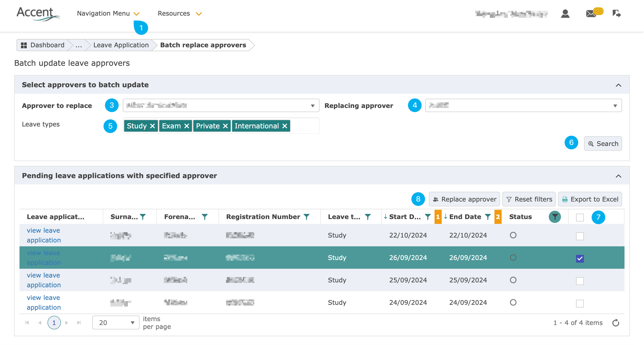
Task: Remove the Study leave type tag
Action: point(152,126)
